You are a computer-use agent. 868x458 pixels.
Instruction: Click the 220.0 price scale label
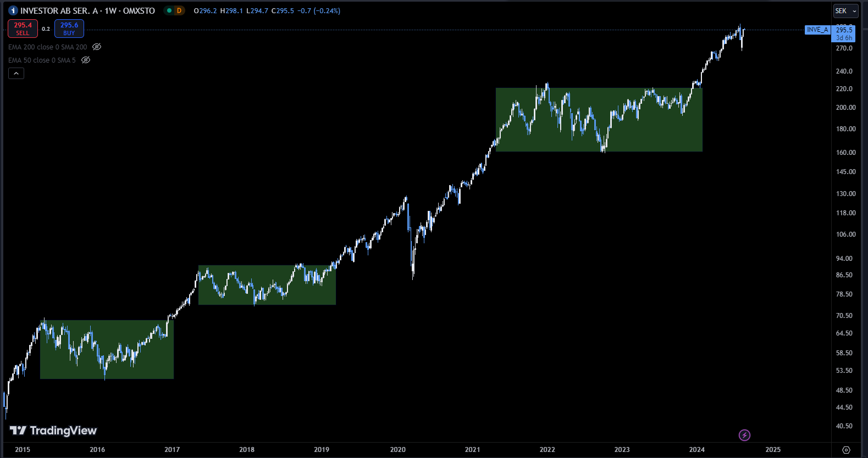tap(844, 89)
